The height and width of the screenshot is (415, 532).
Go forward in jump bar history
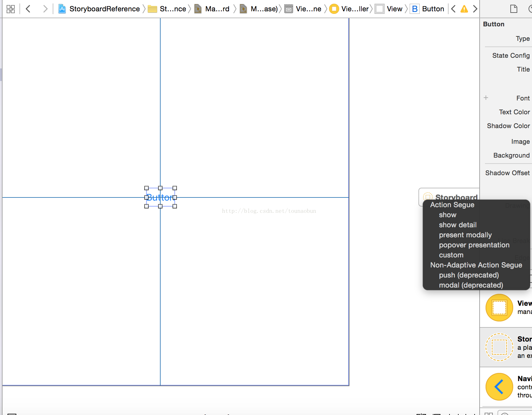point(45,9)
